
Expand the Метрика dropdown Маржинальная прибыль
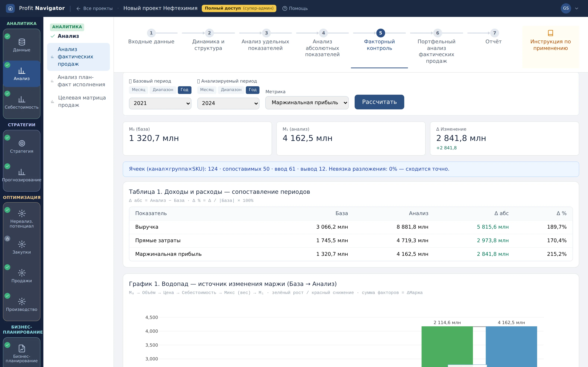(307, 103)
